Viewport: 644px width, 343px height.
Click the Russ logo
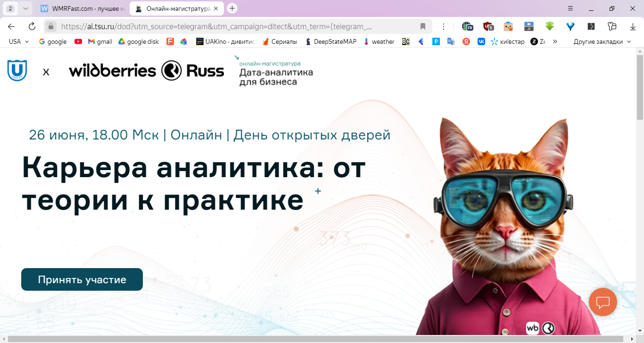(192, 71)
